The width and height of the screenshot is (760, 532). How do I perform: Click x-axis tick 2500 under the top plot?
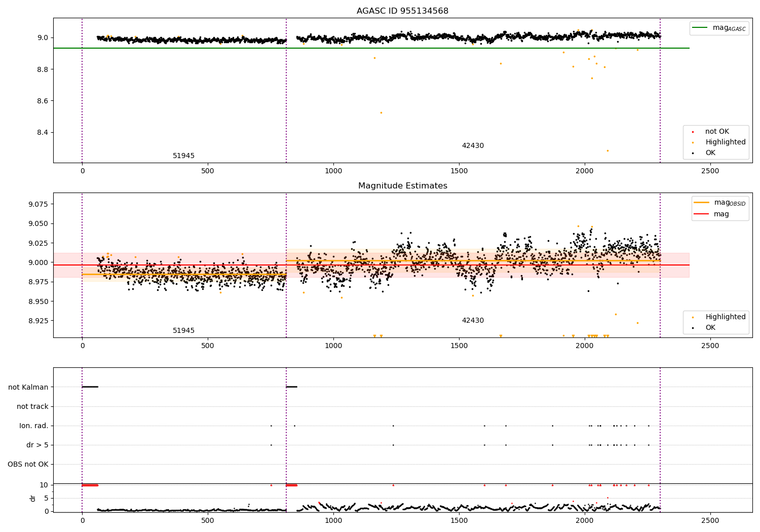tap(710, 171)
